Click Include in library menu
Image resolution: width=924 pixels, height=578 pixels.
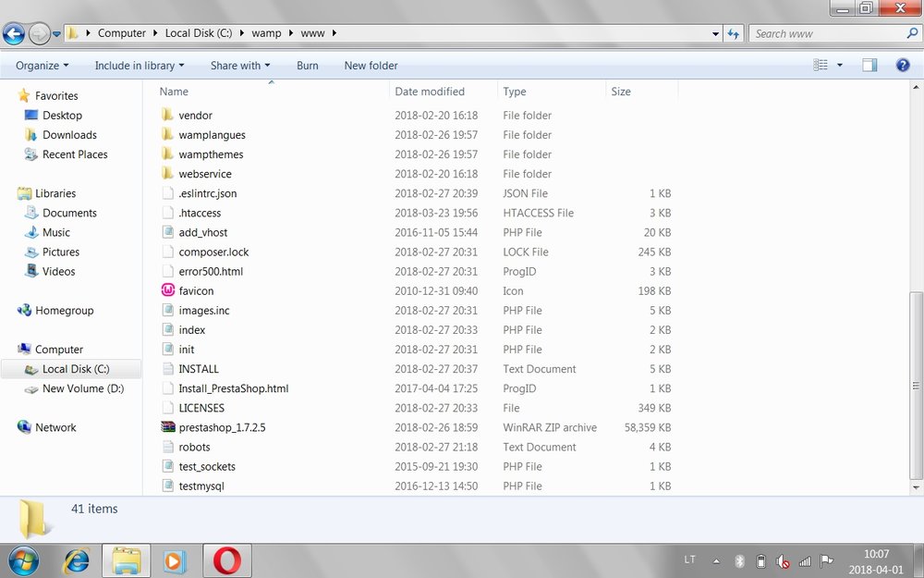[137, 65]
